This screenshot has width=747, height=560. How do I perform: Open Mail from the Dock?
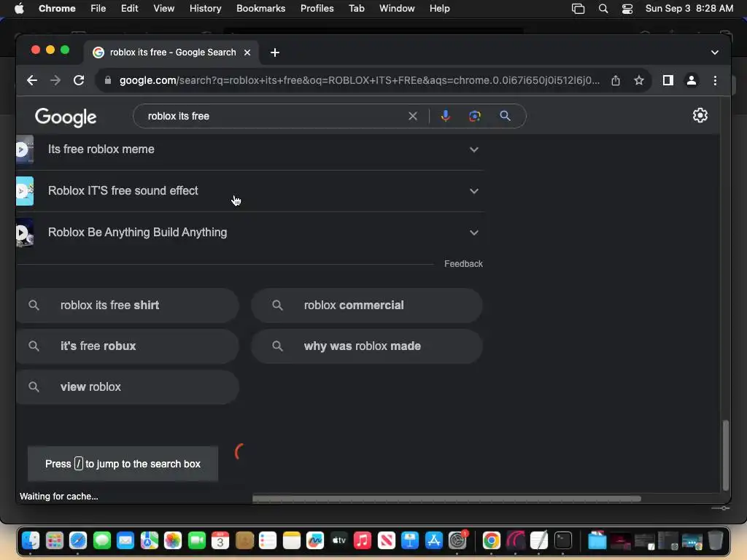125,540
